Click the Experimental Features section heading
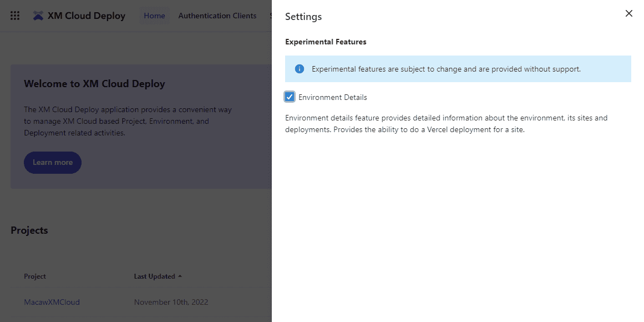 coord(326,42)
